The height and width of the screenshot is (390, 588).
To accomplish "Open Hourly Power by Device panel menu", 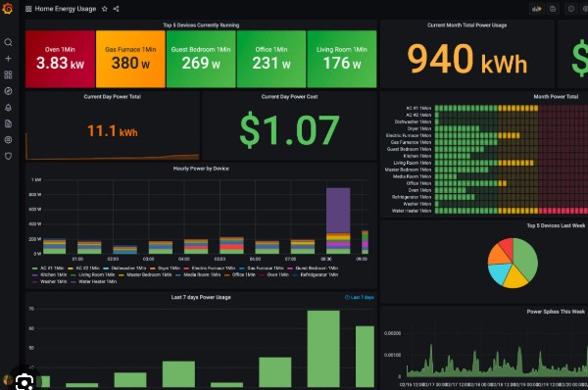I will click(201, 169).
